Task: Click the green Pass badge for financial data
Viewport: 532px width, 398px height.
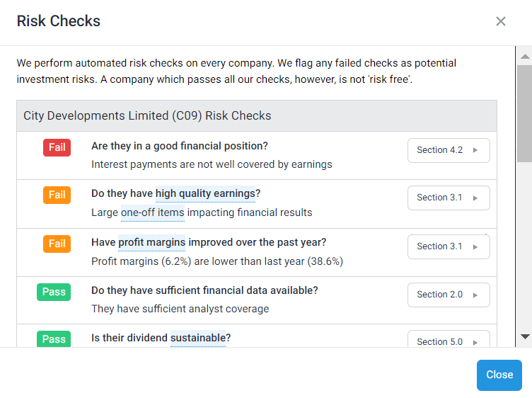Action: (54, 292)
